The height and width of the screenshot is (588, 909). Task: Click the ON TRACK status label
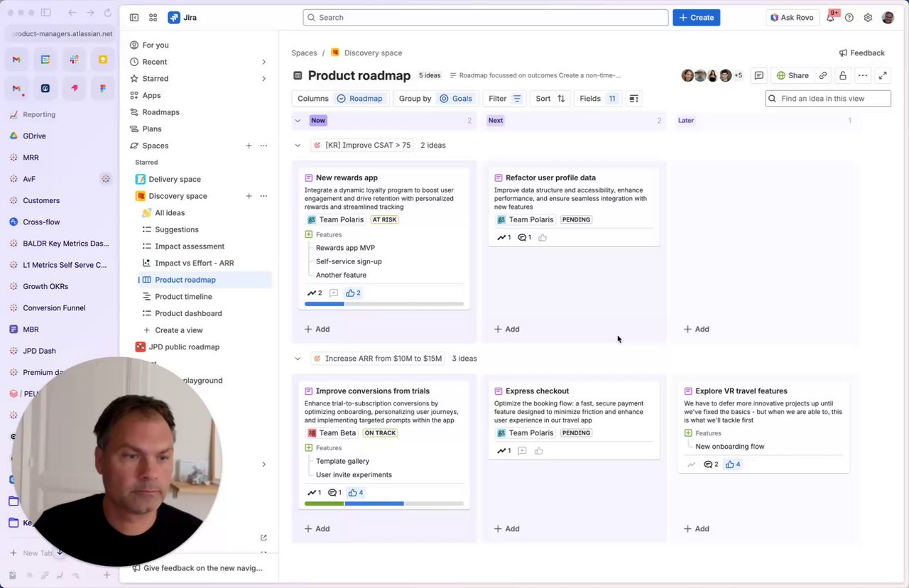tap(380, 433)
